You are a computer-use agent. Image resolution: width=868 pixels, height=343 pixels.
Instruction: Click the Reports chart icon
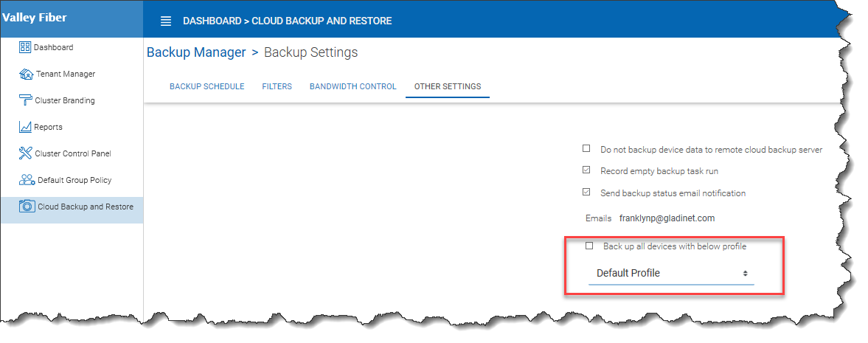[x=26, y=127]
